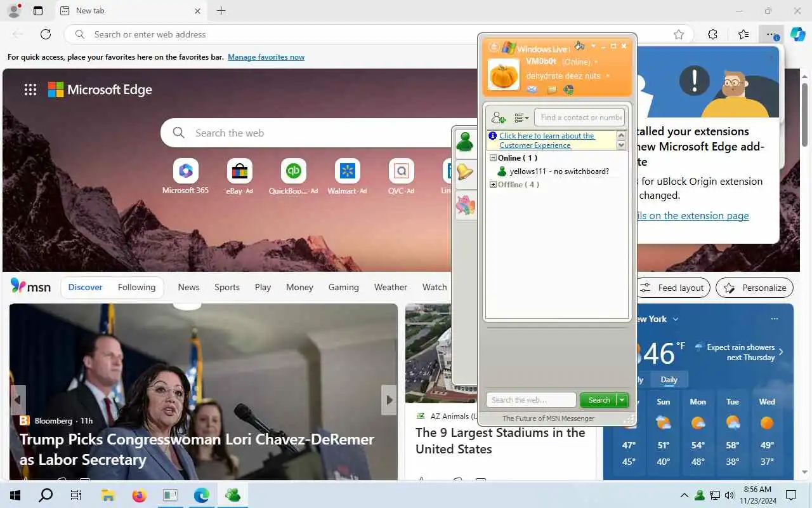Viewport: 812px width, 508px height.
Task: Open the Edge profile avatar icon
Action: tap(13, 10)
